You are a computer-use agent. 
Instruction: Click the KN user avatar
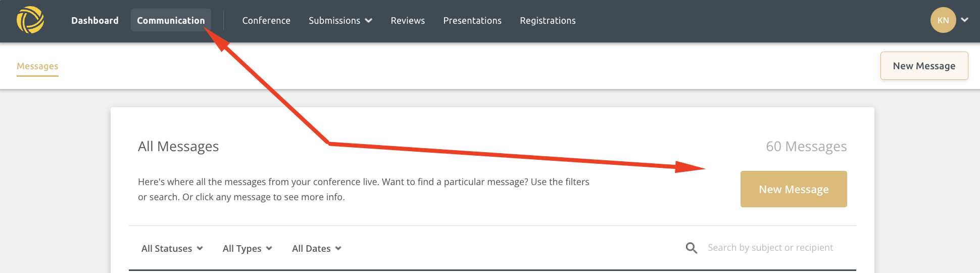tap(943, 20)
